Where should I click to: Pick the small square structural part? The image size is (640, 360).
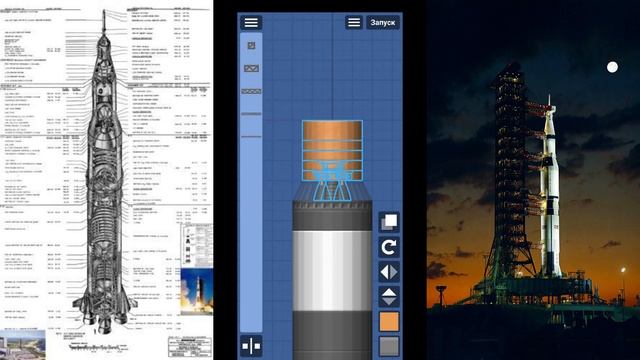[x=251, y=45]
